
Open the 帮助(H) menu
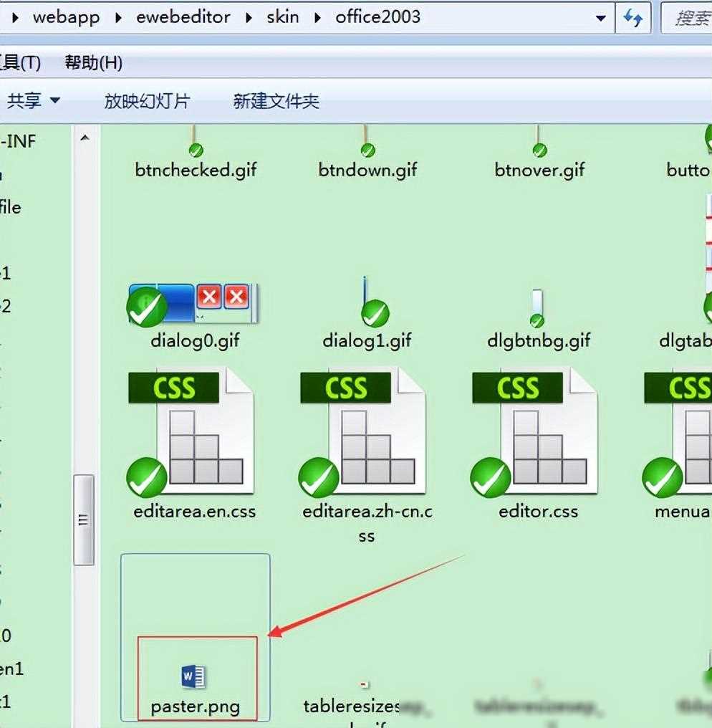click(93, 63)
